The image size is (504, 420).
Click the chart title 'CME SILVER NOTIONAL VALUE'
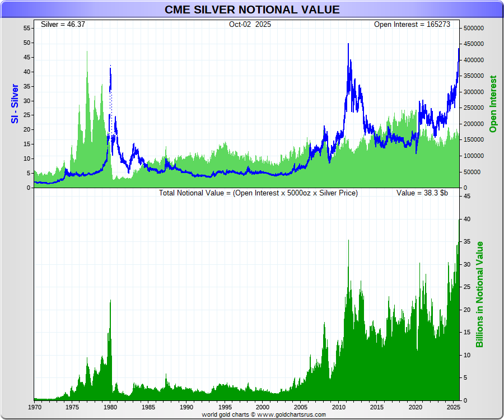(252, 10)
